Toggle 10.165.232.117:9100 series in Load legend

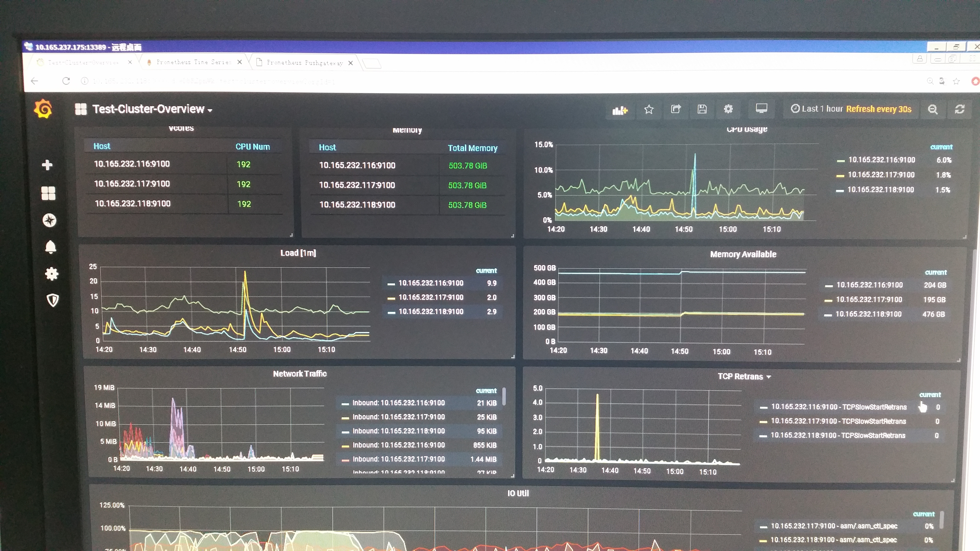pyautogui.click(x=431, y=297)
